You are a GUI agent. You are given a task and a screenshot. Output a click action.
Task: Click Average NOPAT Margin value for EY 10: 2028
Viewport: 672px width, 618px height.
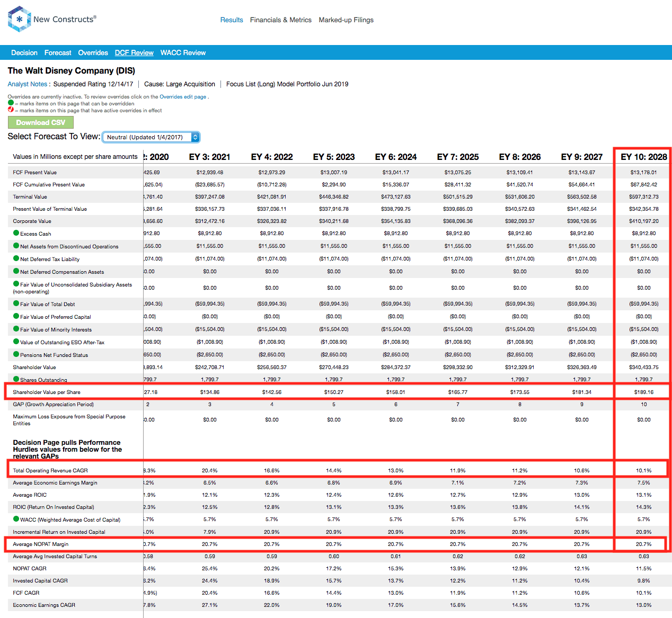(x=644, y=544)
